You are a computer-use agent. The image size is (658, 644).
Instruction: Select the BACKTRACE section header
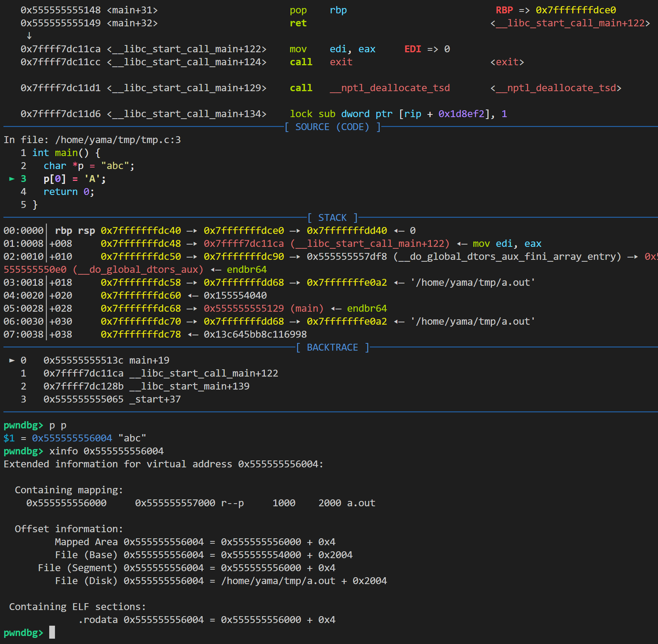coord(332,347)
